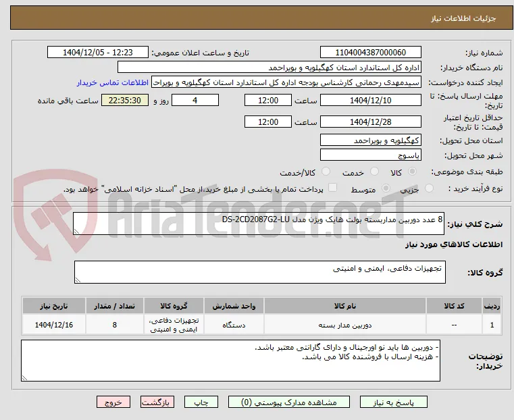Select the جزیی purchase type radio
This screenshot has height=420, width=514.
(x=429, y=188)
